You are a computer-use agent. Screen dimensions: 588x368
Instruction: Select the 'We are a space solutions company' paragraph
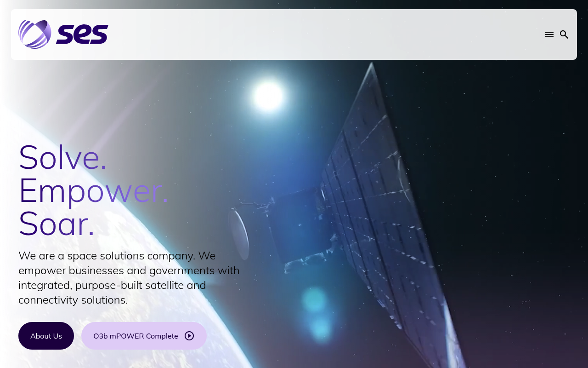click(x=129, y=277)
